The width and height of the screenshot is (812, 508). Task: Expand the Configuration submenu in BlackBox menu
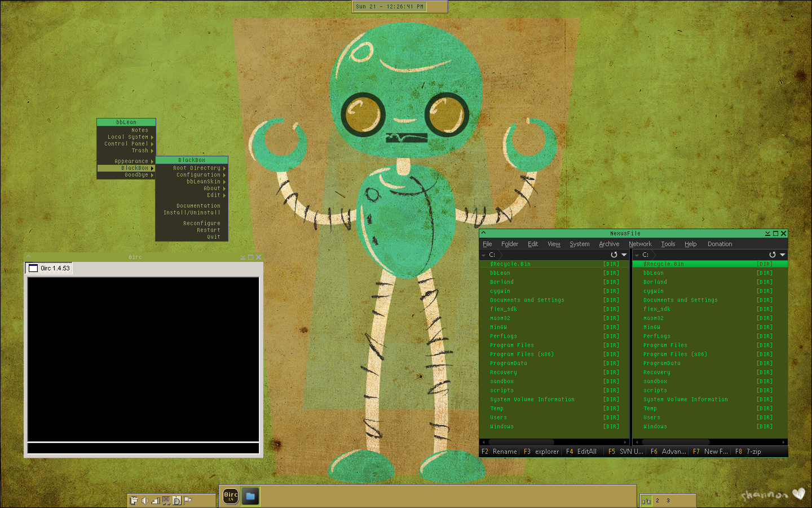point(198,175)
